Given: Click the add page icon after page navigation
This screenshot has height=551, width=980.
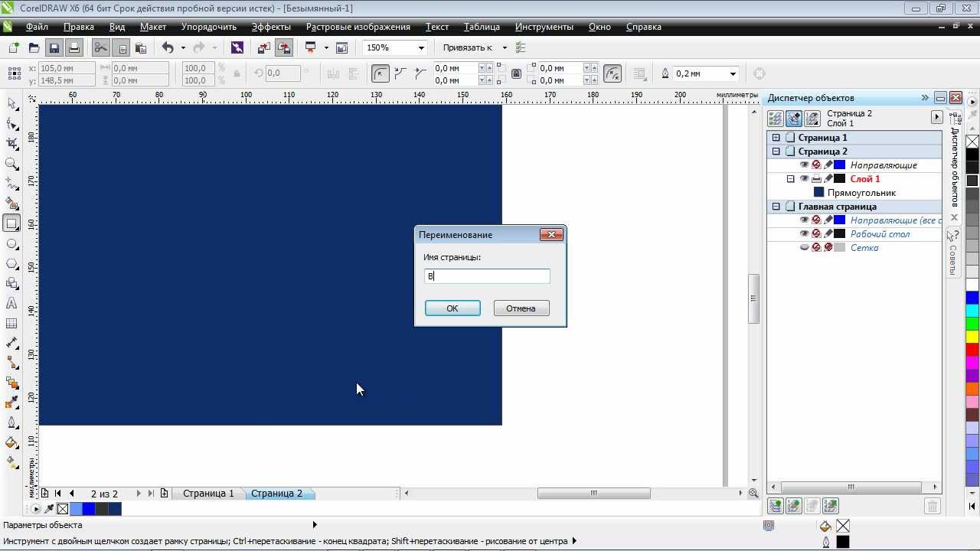Looking at the screenshot, I should click(164, 494).
